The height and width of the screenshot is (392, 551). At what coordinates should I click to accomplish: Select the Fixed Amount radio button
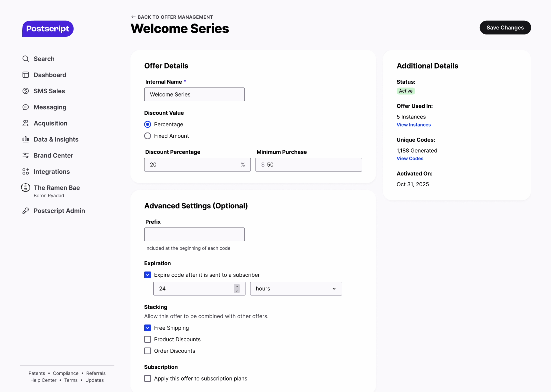[x=147, y=136]
